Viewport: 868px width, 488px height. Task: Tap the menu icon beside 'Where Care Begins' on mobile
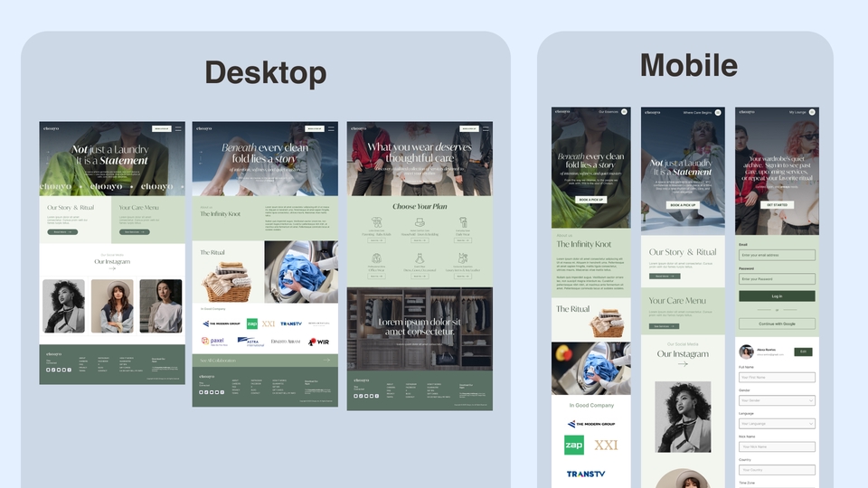click(x=718, y=112)
